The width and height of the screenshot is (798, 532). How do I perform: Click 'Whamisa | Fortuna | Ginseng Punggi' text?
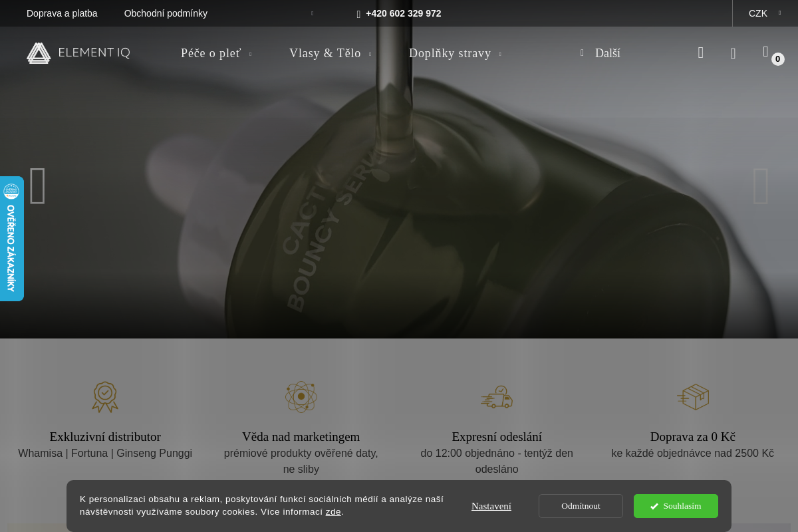click(x=105, y=454)
